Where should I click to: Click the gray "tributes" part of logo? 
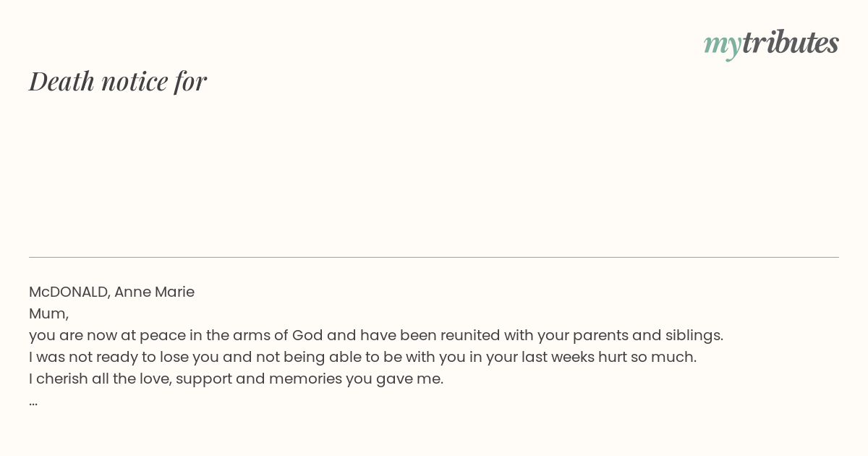tap(791, 42)
